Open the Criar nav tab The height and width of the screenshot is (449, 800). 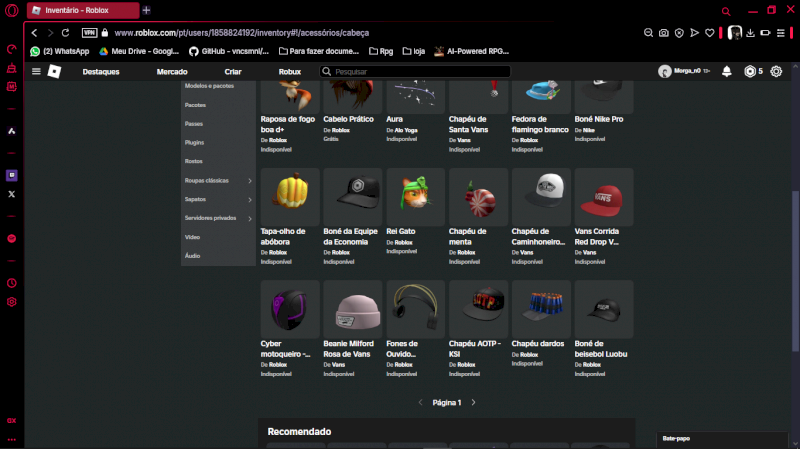pyautogui.click(x=233, y=72)
